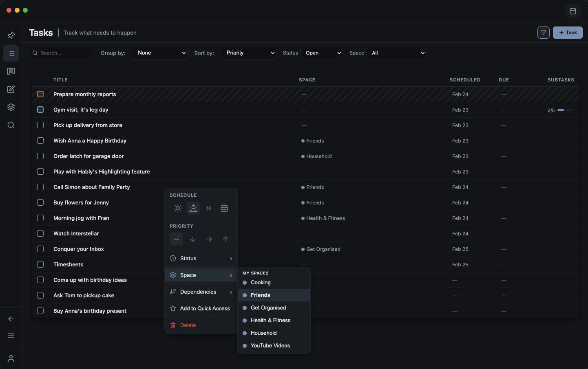Click the pin icon in sidebar
This screenshot has height=369, width=588.
11,35
